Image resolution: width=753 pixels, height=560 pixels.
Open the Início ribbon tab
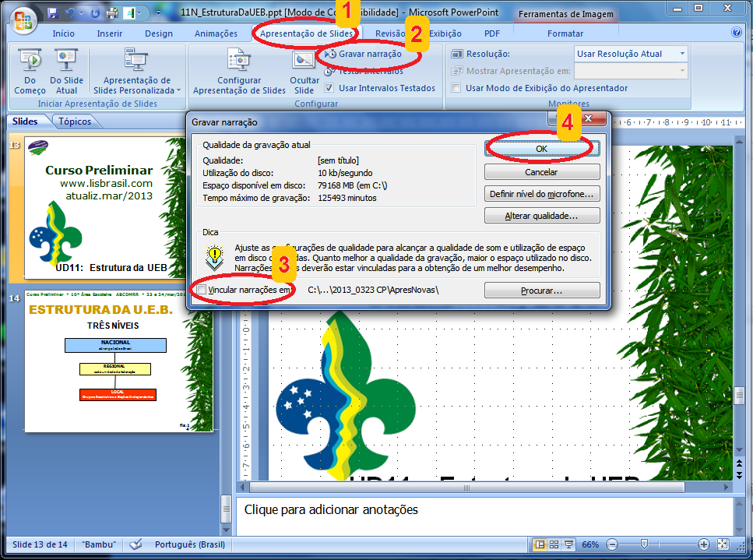click(x=63, y=33)
